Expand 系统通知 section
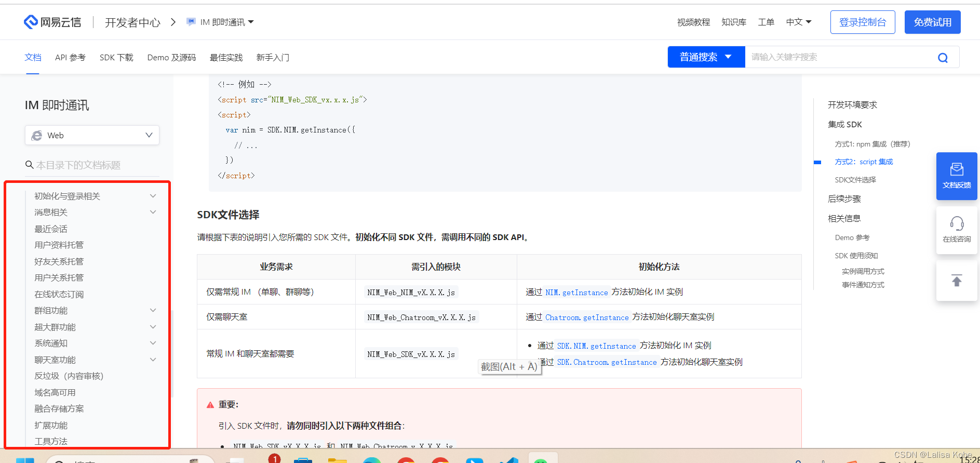 point(153,343)
